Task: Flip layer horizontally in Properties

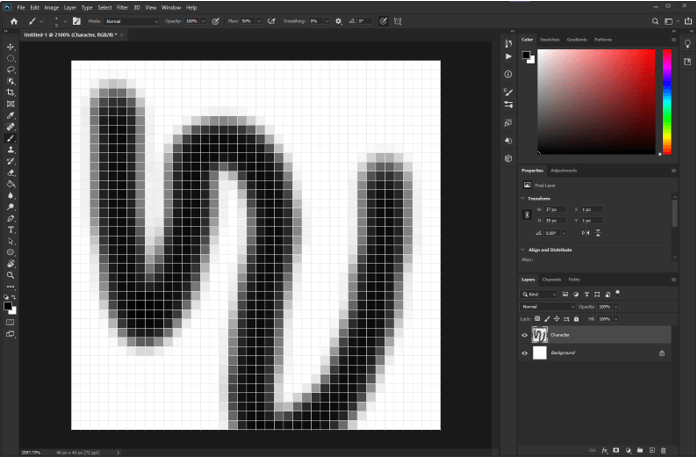Action: (586, 233)
